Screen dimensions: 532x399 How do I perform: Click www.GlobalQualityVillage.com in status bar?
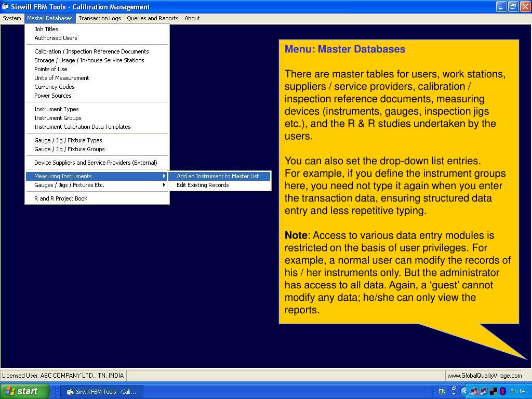(484, 376)
